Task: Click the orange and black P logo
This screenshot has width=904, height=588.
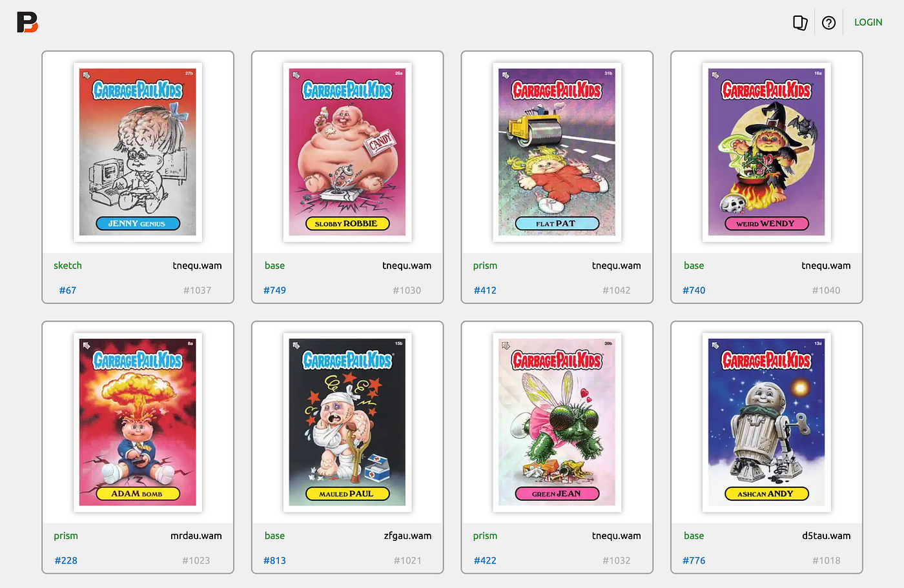Action: [x=27, y=23]
